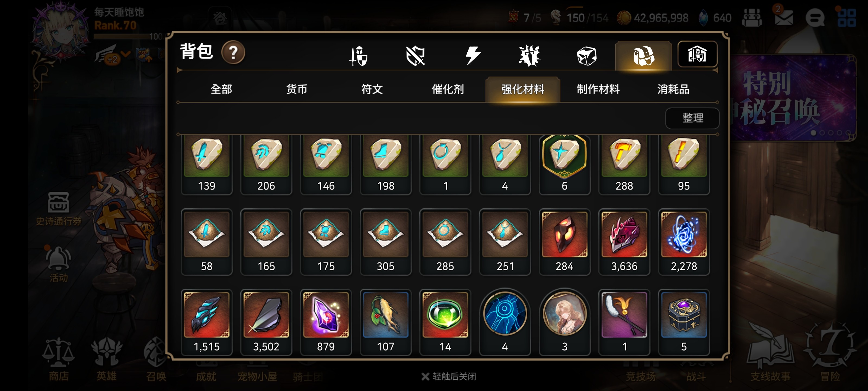Open the backpack help question mark

coord(233,53)
